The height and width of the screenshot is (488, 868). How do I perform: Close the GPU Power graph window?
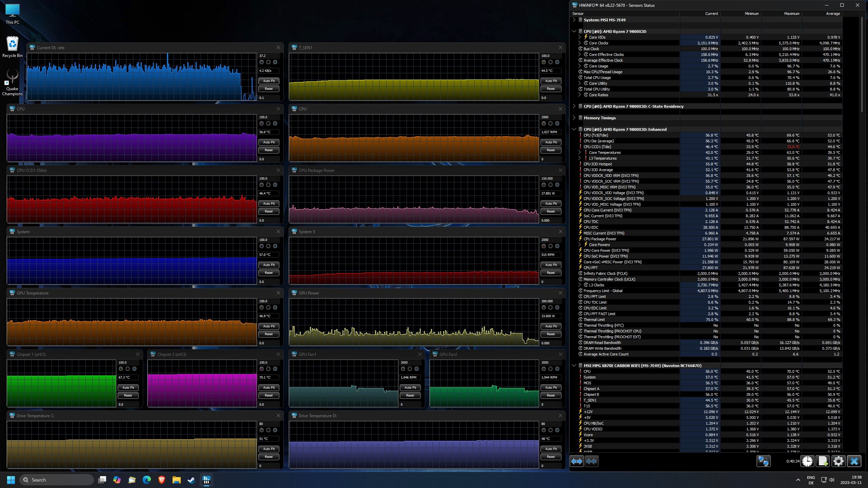560,293
